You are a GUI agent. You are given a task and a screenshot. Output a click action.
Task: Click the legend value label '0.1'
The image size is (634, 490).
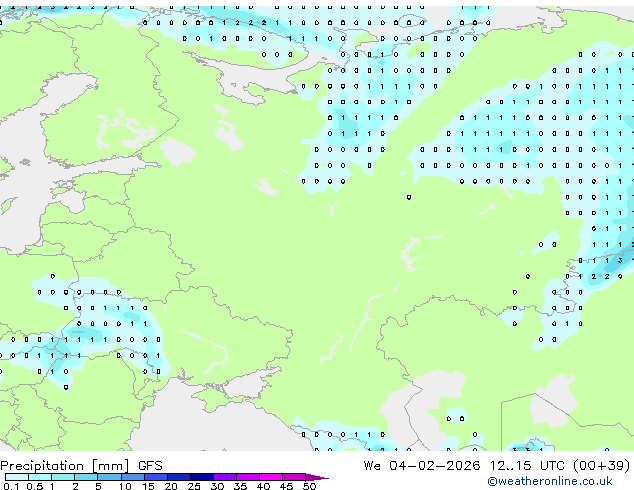tap(11, 486)
